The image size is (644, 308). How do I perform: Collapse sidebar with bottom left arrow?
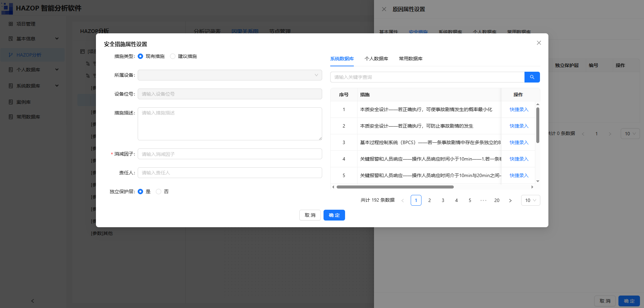[x=33, y=301]
